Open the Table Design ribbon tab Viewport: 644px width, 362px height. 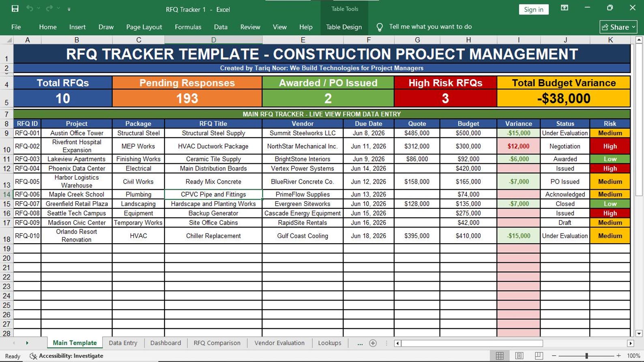point(344,27)
